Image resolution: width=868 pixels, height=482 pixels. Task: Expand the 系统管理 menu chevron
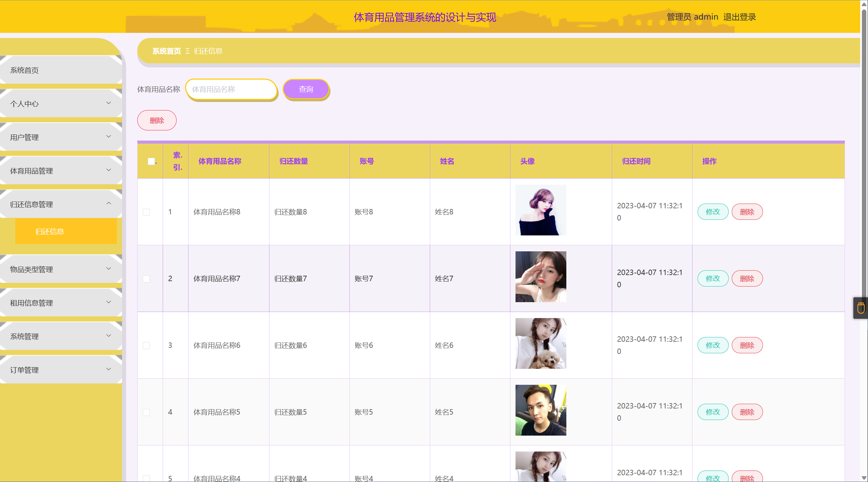tap(108, 336)
